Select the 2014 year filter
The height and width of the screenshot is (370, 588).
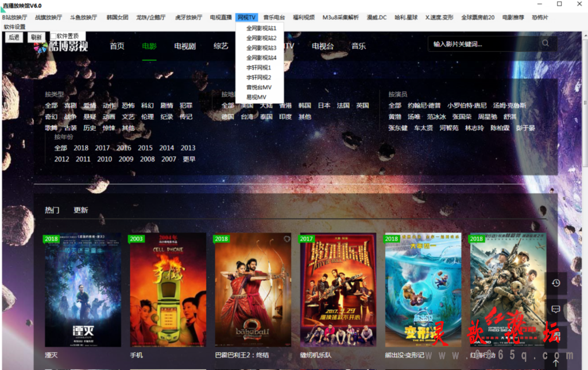(x=167, y=148)
